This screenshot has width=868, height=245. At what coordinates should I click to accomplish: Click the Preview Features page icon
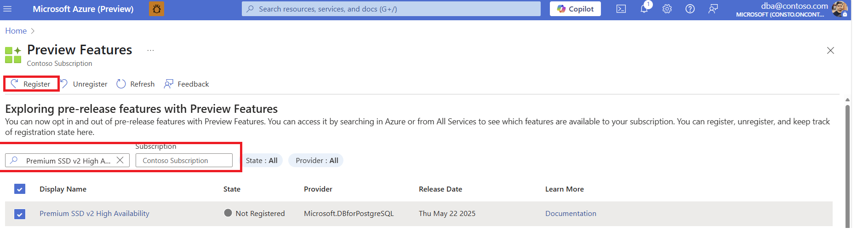click(x=13, y=55)
